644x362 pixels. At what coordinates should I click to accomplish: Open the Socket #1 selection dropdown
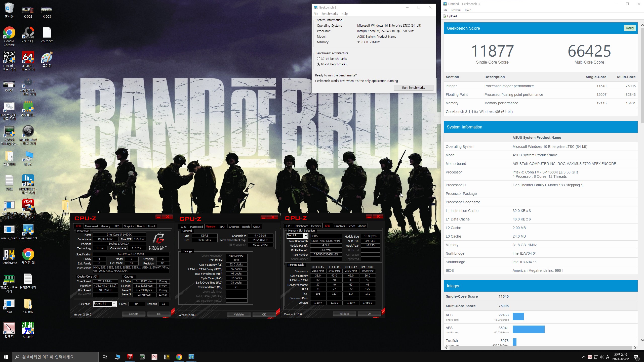click(x=105, y=304)
